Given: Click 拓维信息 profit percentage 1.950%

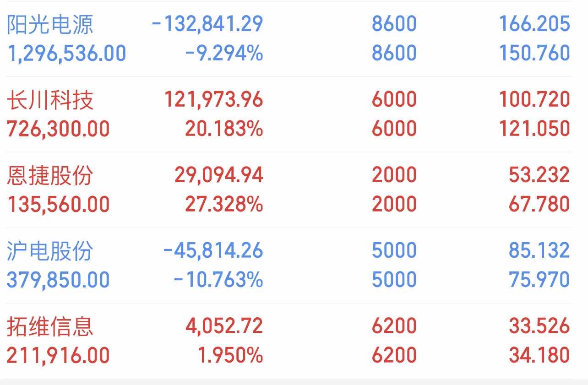Looking at the screenshot, I should (x=230, y=355).
